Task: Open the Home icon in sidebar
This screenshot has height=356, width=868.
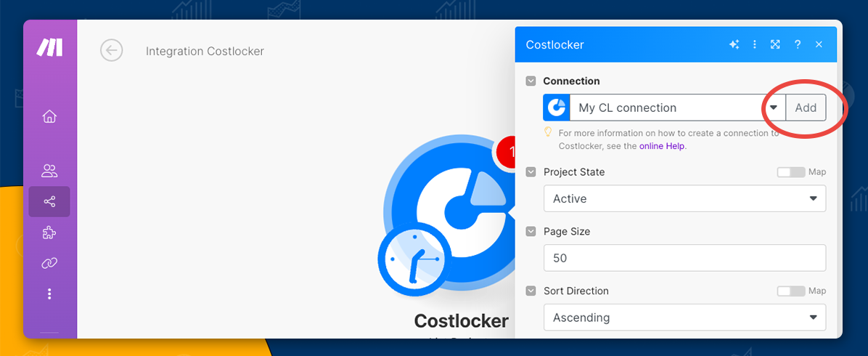Action: [x=49, y=116]
